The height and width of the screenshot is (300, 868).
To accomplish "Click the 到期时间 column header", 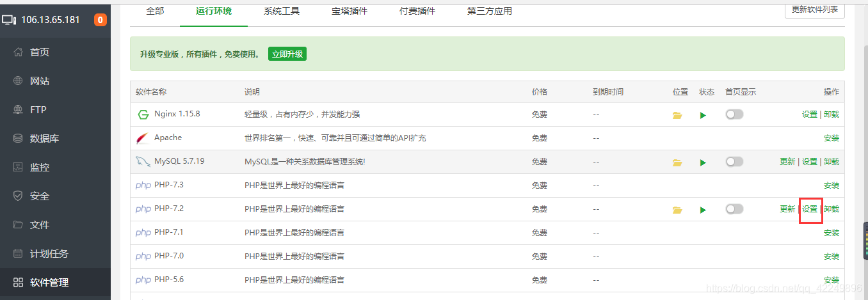I will point(608,92).
